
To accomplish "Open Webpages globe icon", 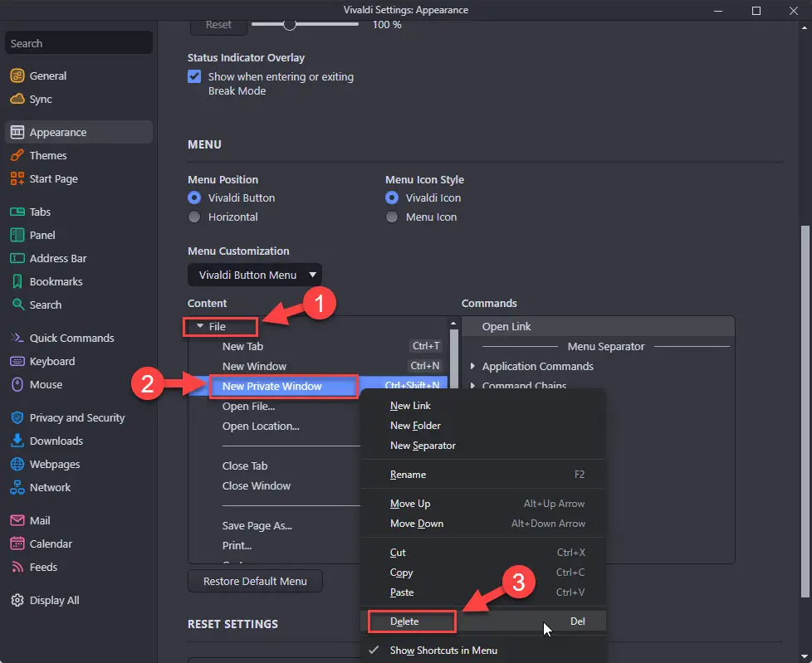I will click(x=17, y=464).
